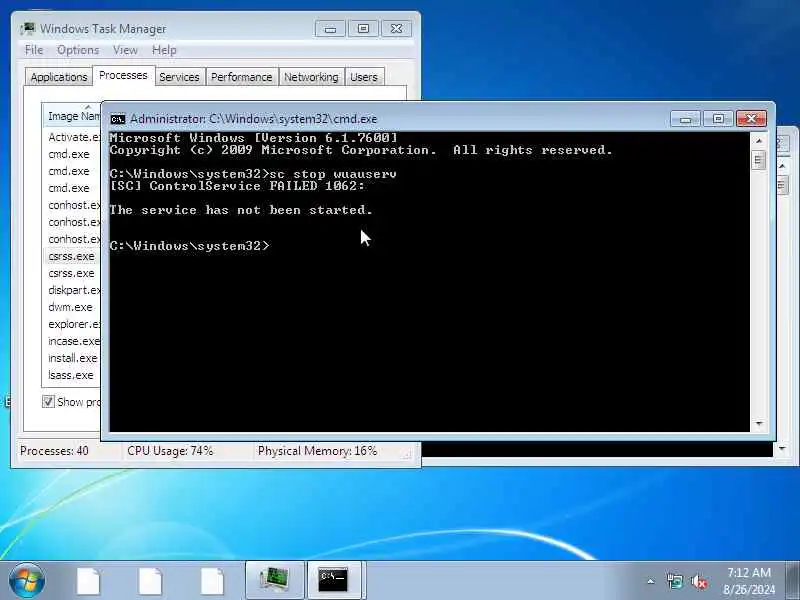This screenshot has height=600, width=800.
Task: Open the Options menu in Task Manager
Action: tap(78, 50)
